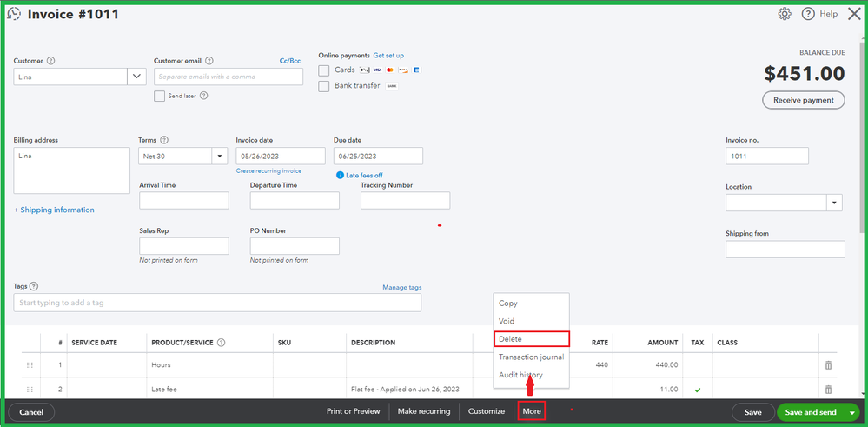
Task: Click the Get set up link
Action: (388, 56)
